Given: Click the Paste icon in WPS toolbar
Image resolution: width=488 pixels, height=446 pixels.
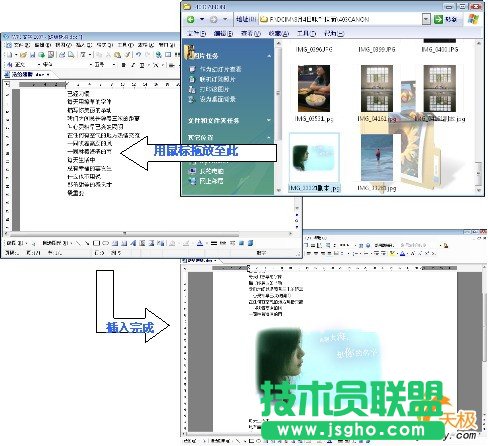Looking at the screenshot, I should click(x=117, y=55).
